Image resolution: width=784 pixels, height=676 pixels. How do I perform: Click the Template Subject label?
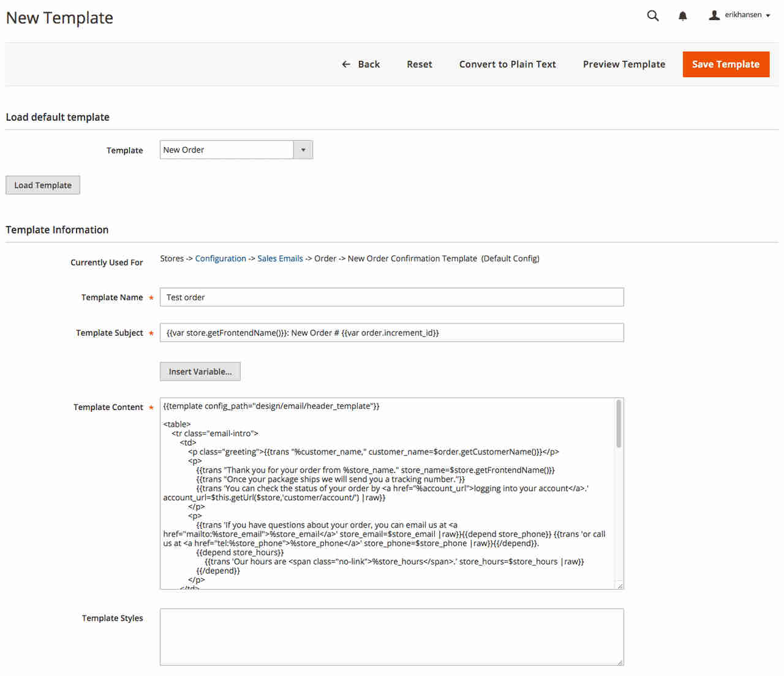pyautogui.click(x=110, y=333)
